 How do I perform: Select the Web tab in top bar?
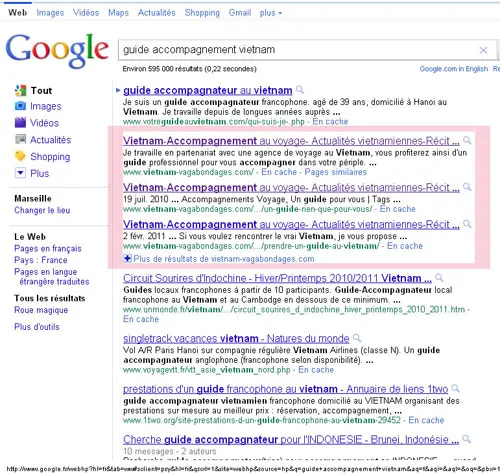click(18, 13)
